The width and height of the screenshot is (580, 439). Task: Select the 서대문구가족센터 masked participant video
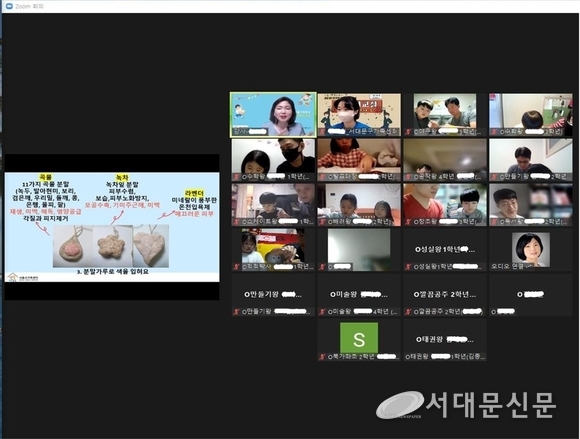point(359,115)
